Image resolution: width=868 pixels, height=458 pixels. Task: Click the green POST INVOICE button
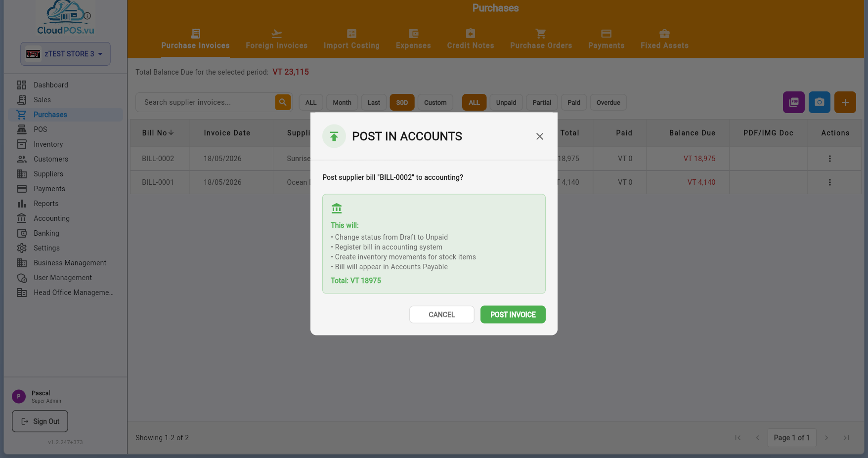pyautogui.click(x=513, y=315)
